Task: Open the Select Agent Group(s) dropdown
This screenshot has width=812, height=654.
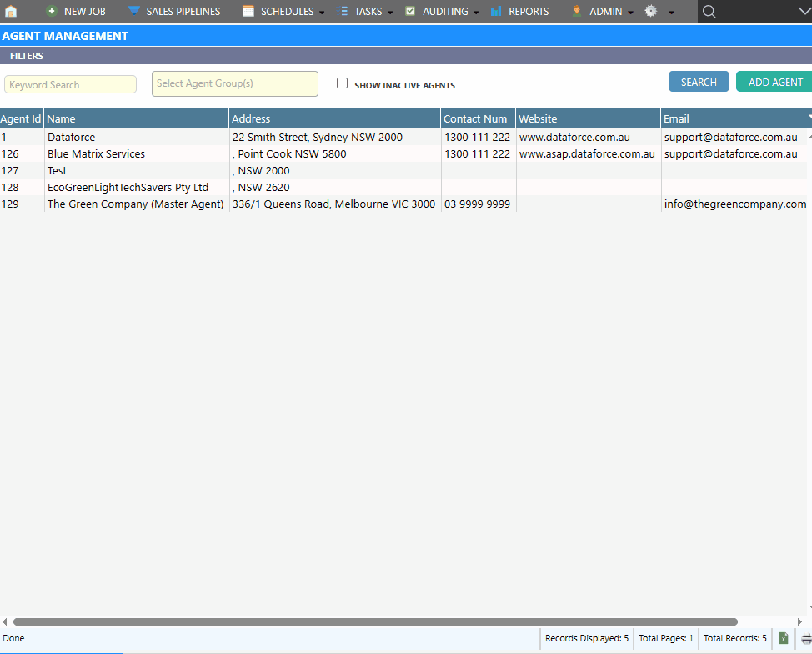Action: point(234,83)
